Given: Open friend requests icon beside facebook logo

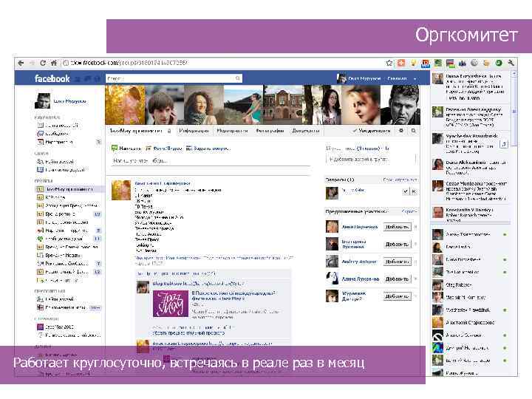Looking at the screenshot, I should (78, 79).
